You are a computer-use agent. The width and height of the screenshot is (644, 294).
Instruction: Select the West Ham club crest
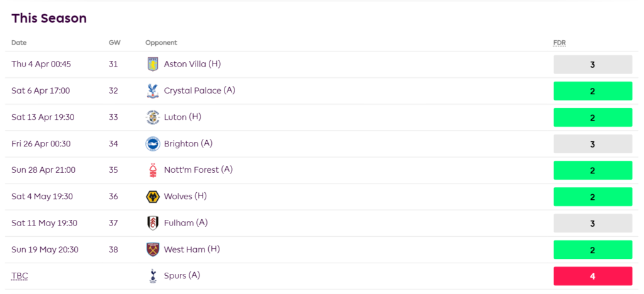click(x=153, y=249)
